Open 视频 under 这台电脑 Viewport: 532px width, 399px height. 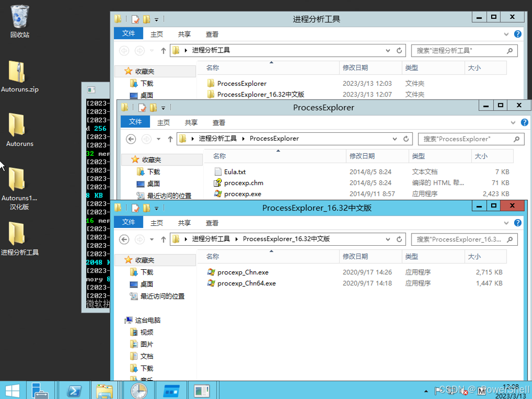click(142, 332)
